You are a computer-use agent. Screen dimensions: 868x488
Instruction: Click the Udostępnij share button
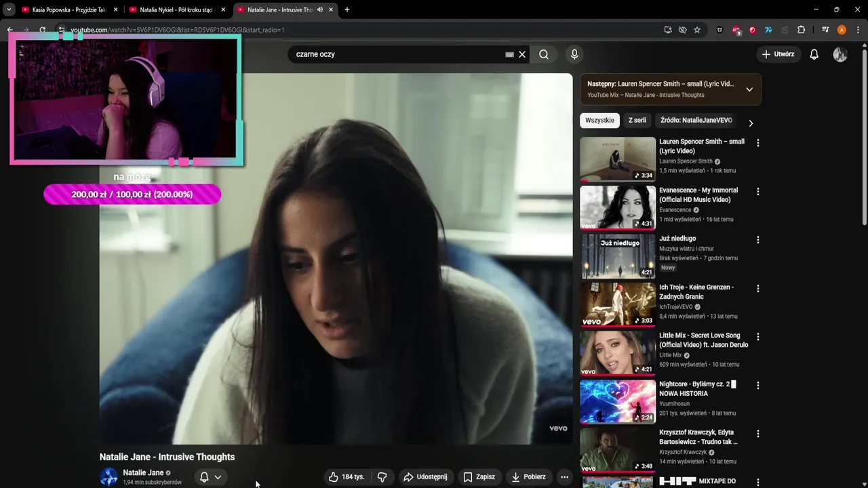click(x=425, y=477)
